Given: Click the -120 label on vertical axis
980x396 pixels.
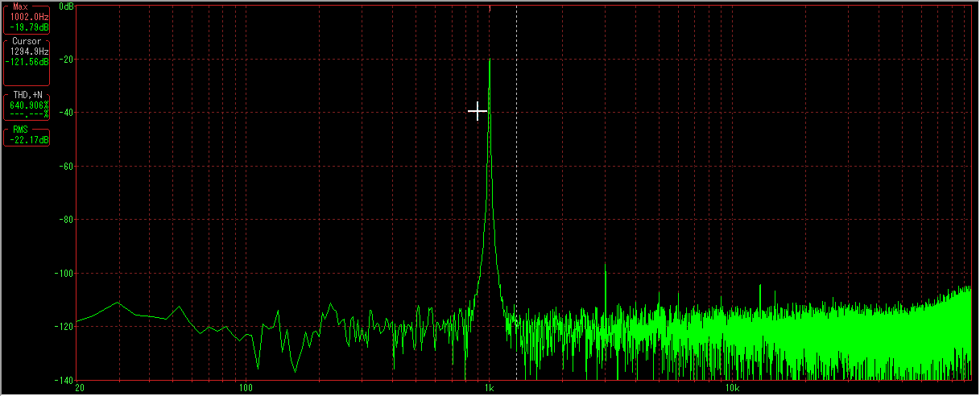Looking at the screenshot, I should coord(64,327).
